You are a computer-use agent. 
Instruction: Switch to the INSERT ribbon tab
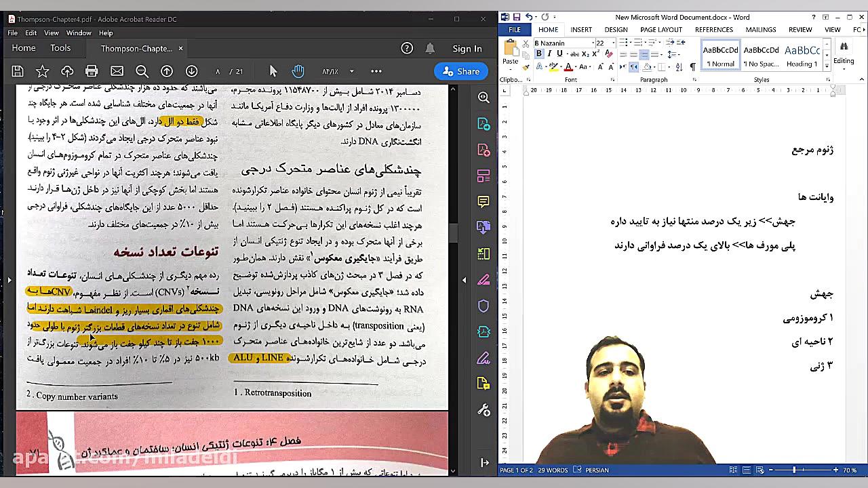(580, 30)
